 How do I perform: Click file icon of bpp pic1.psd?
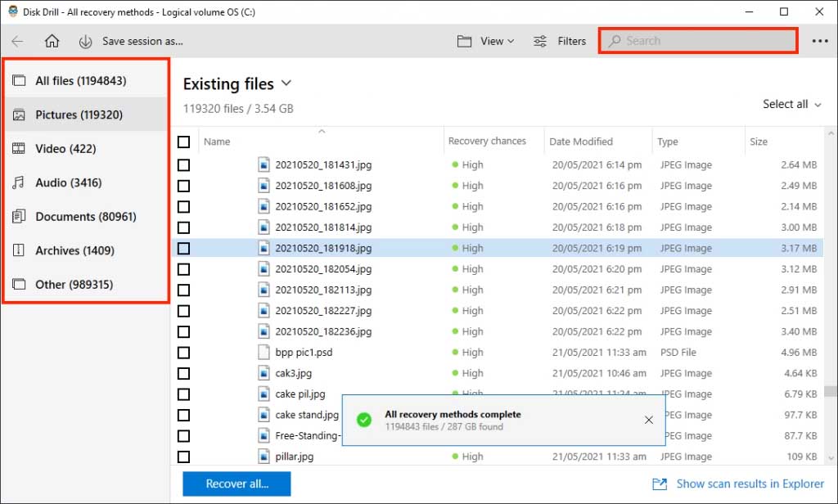pos(264,352)
